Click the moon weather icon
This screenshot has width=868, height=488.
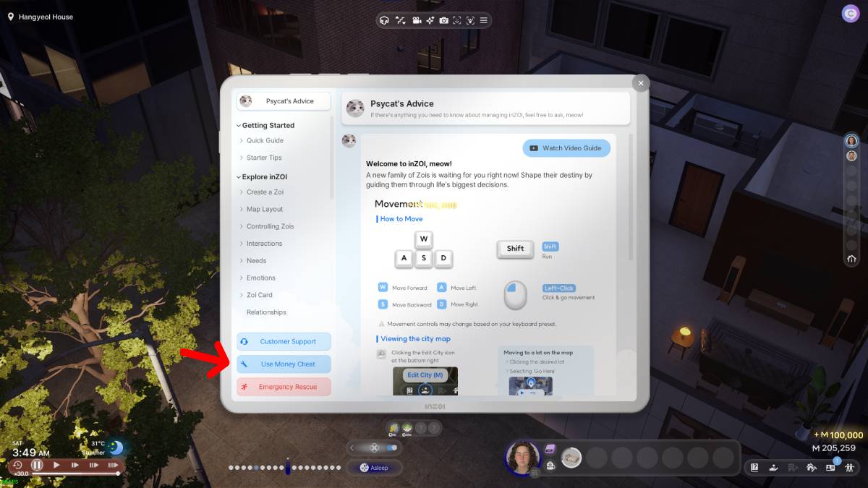coord(116,448)
